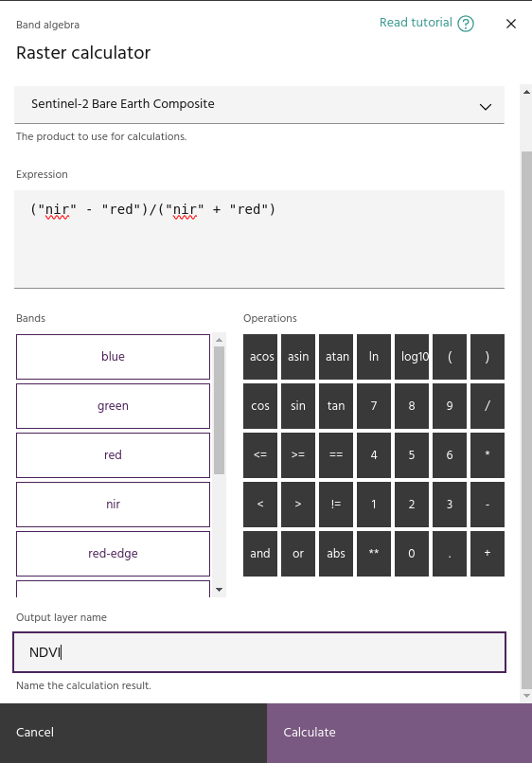Add the not-equal != operator
This screenshot has width=532, height=763.
coord(336,505)
